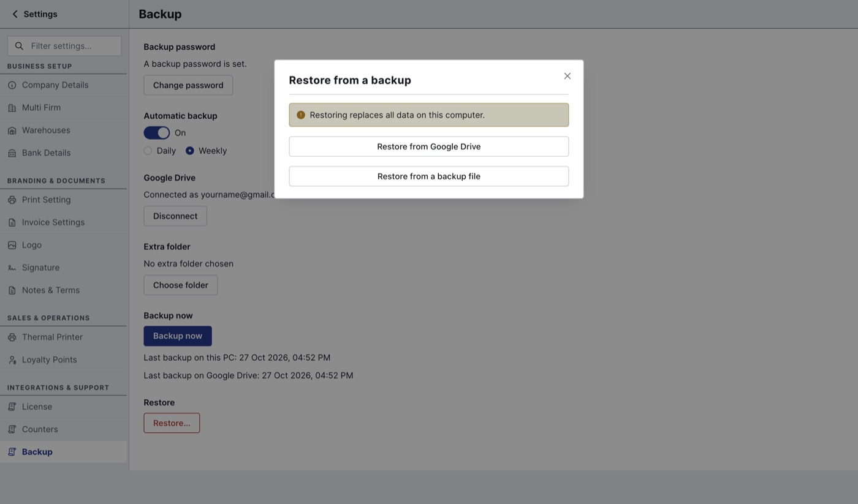The image size is (858, 504).
Task: Click the Logo image icon
Action: pos(12,245)
